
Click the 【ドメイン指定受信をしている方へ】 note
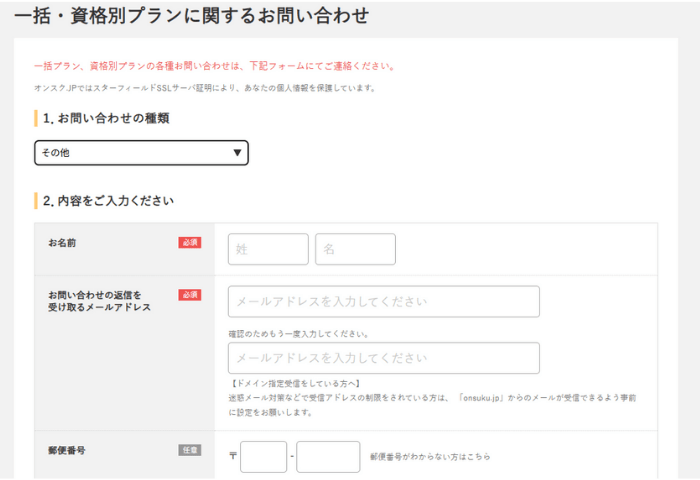point(296,384)
